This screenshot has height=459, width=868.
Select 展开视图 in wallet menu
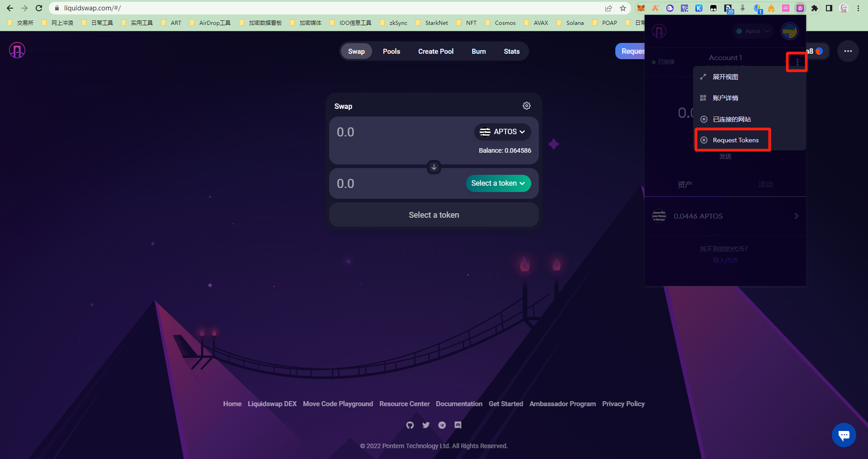pos(750,77)
